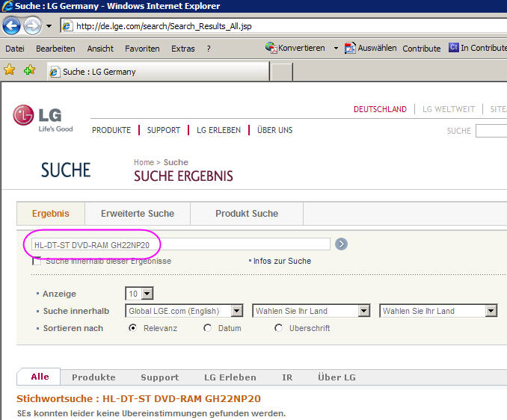507x420 pixels.
Task: Click the Suche breadcrumb link
Action: [176, 162]
